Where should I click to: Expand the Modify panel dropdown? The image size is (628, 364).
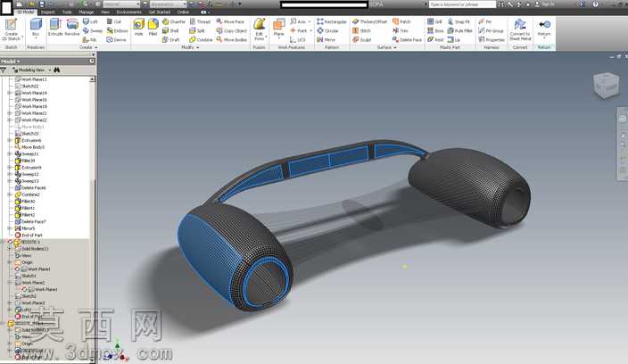pos(190,47)
